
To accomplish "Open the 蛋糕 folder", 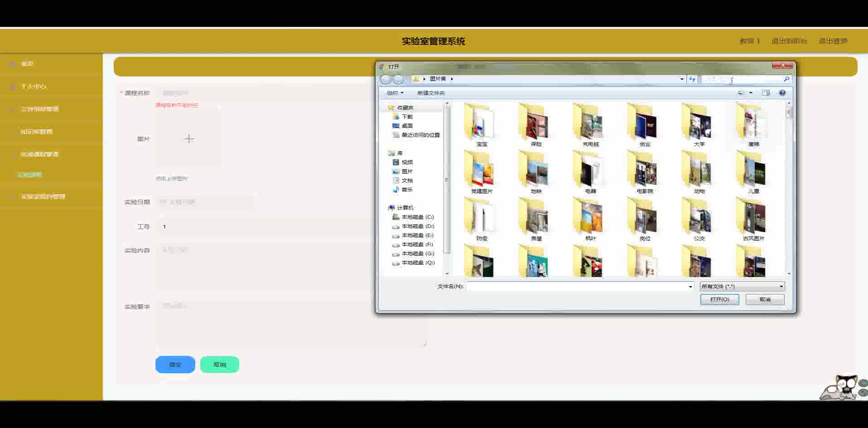I will pyautogui.click(x=753, y=126).
